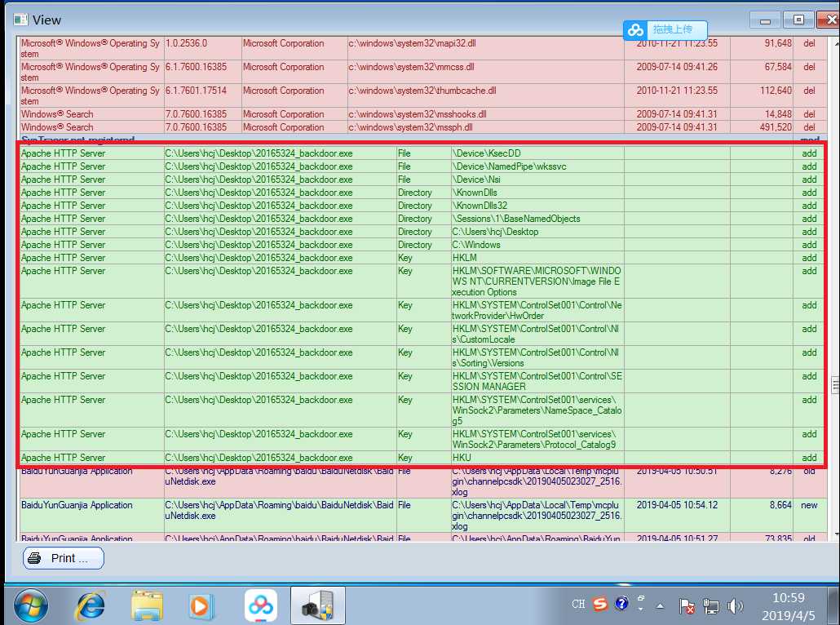Select the msshooks.dll path cell

485,114
